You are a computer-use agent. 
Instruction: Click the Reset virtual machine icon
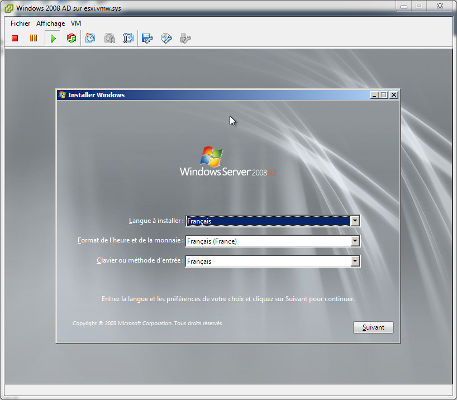pyautogui.click(x=71, y=38)
